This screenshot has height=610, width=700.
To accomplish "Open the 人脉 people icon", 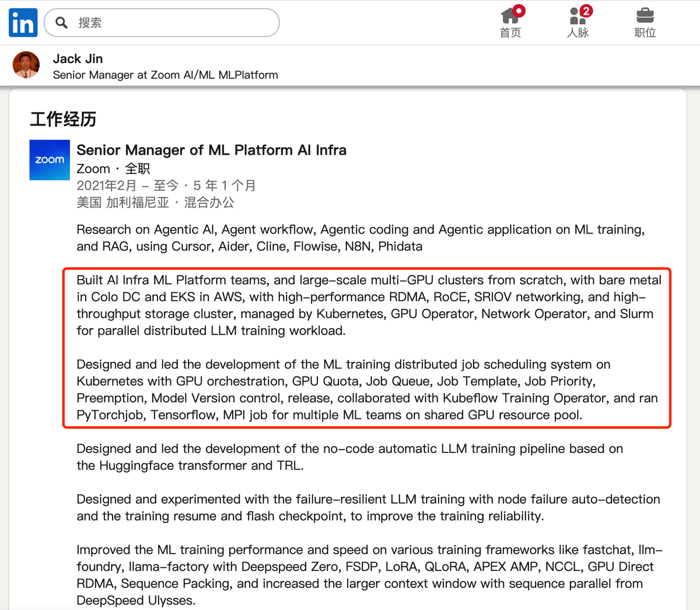I will coord(576,16).
